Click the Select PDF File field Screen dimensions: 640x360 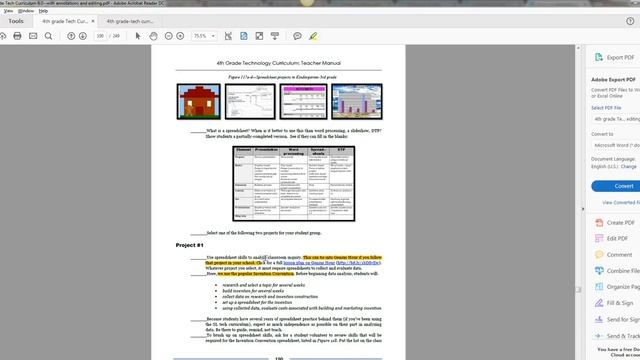616,119
